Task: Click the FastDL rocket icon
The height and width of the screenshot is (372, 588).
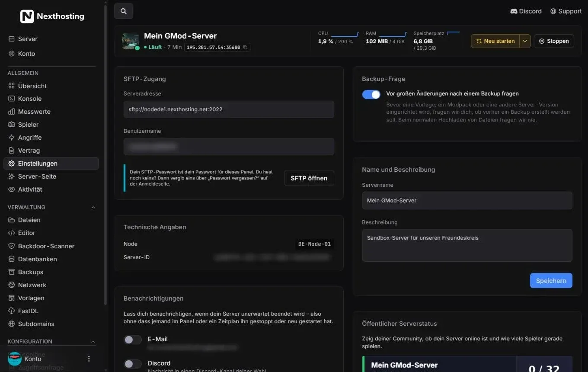Action: (x=12, y=311)
